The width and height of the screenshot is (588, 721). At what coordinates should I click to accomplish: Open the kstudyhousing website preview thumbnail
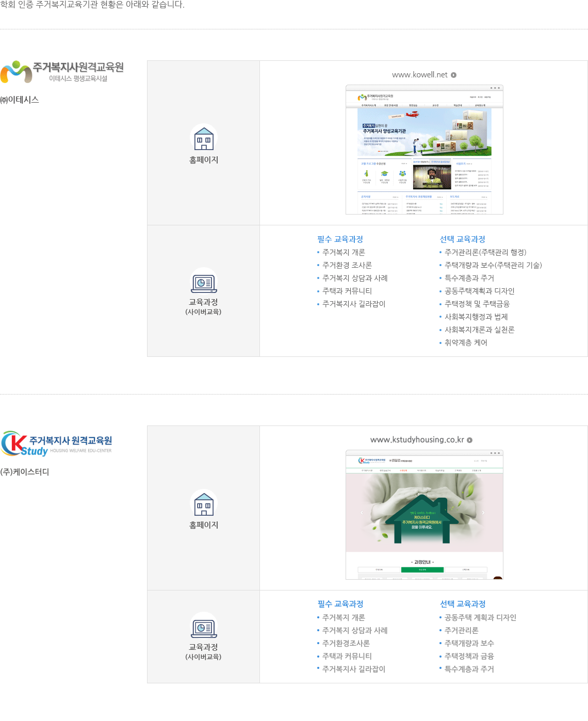point(424,515)
